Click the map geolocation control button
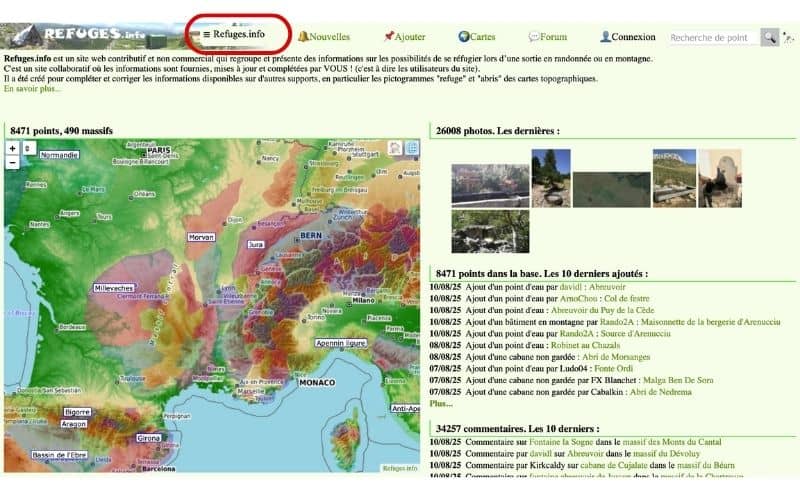The image size is (800, 500). [29, 148]
